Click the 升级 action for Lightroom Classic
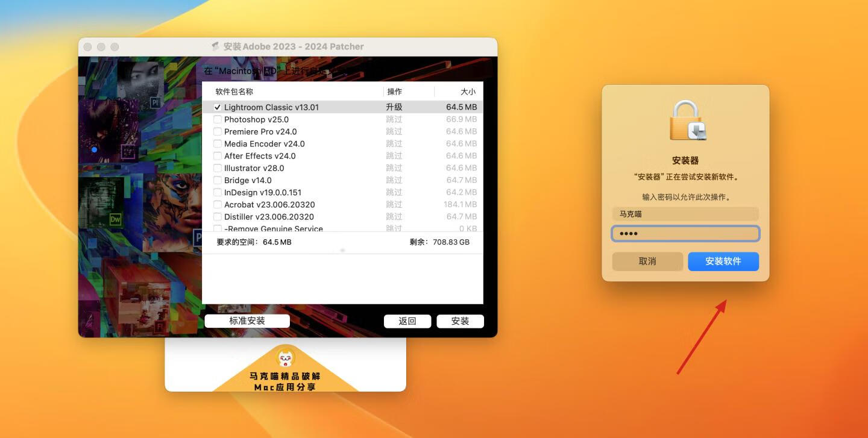868x438 pixels. [394, 107]
